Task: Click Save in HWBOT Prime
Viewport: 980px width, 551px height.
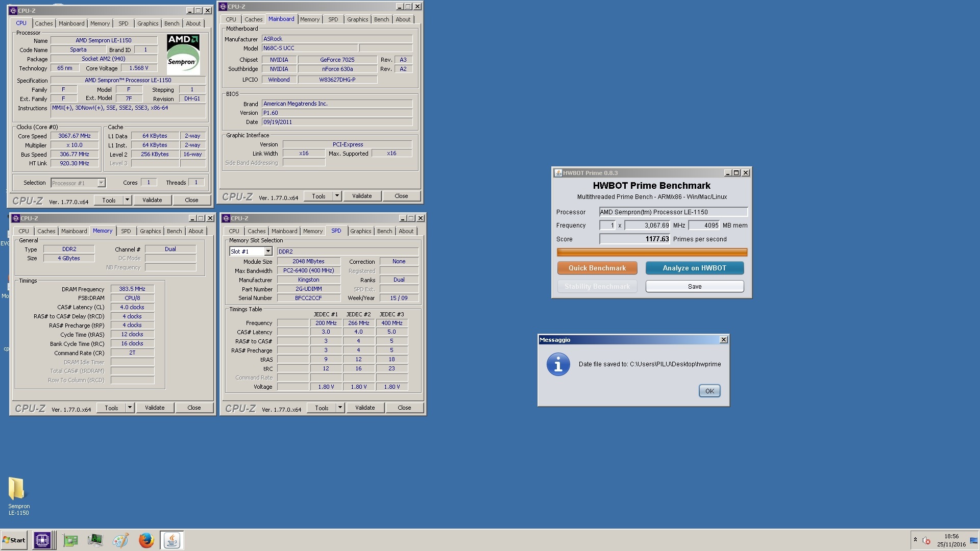Action: coord(694,286)
